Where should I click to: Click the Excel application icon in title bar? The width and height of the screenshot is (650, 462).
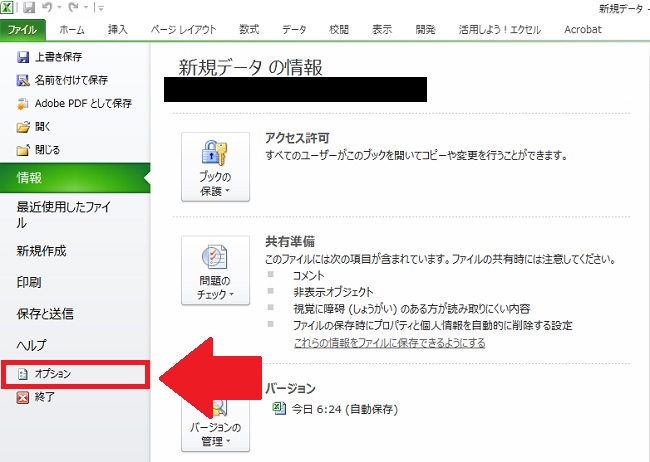7,7
